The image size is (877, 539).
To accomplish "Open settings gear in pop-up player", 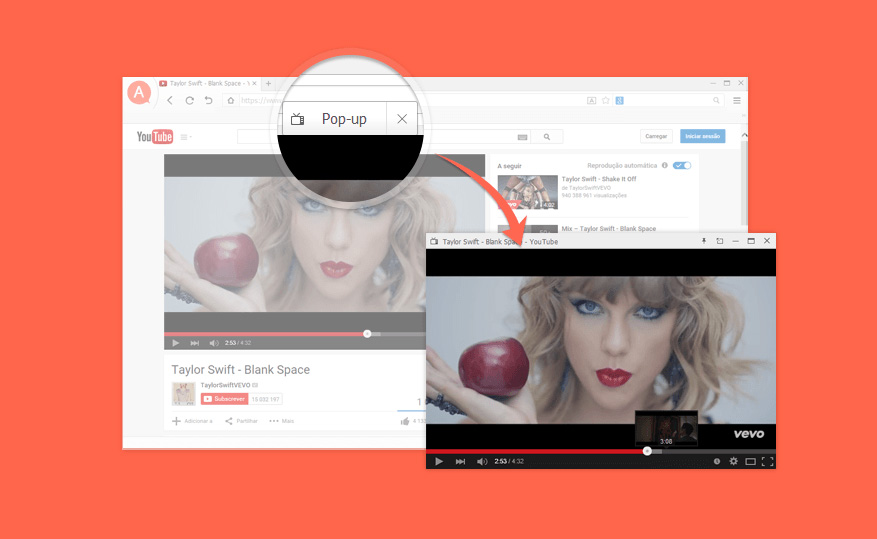I will [733, 461].
